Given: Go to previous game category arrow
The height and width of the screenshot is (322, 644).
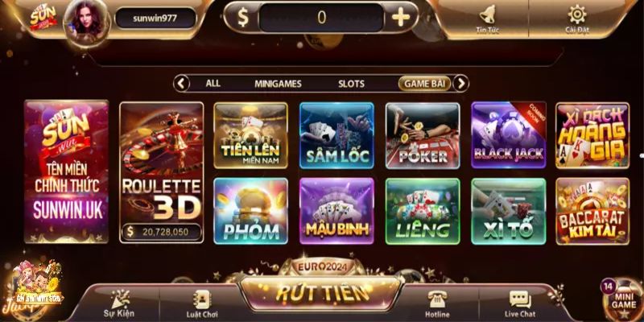Looking at the screenshot, I should [x=181, y=84].
